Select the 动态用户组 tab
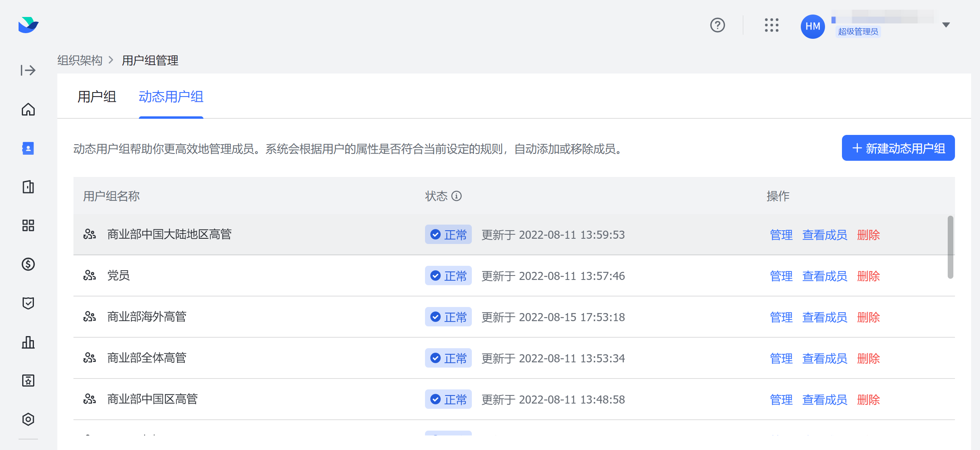The width and height of the screenshot is (980, 450). [171, 97]
